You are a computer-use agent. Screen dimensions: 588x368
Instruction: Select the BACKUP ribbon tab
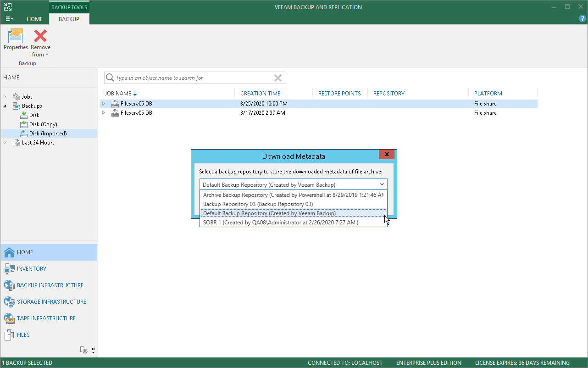pyautogui.click(x=69, y=19)
